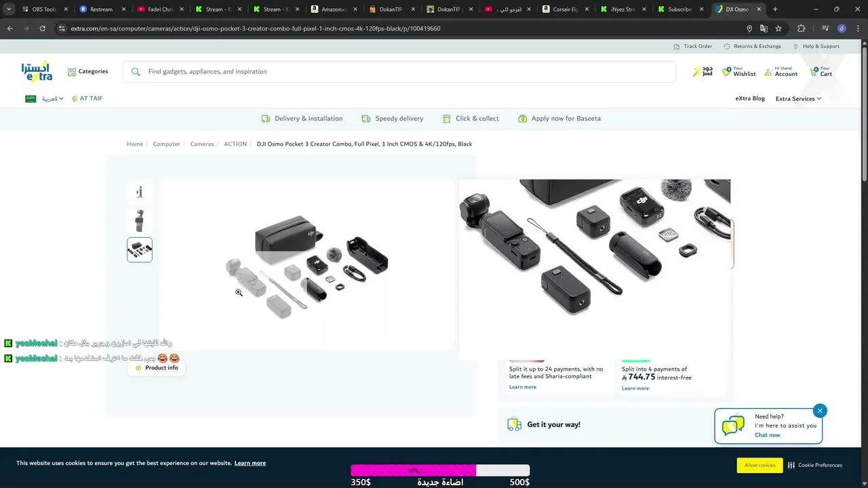Open Chrome profile avatar

coord(842,28)
